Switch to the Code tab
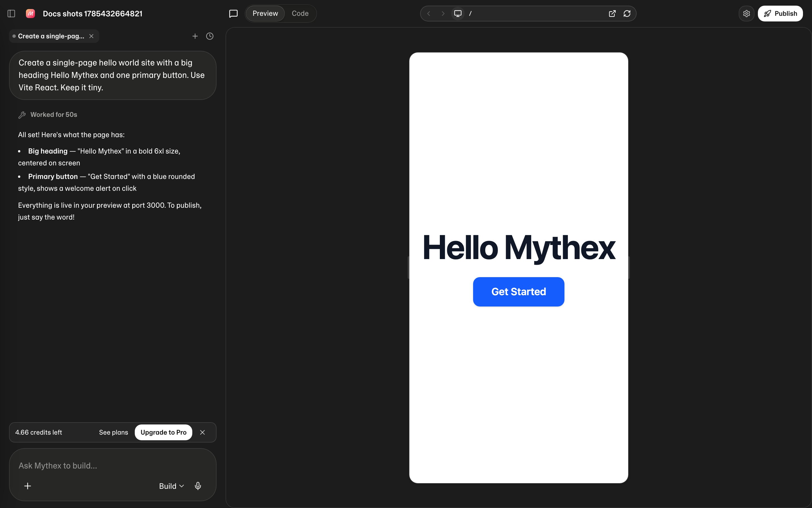 tap(300, 14)
